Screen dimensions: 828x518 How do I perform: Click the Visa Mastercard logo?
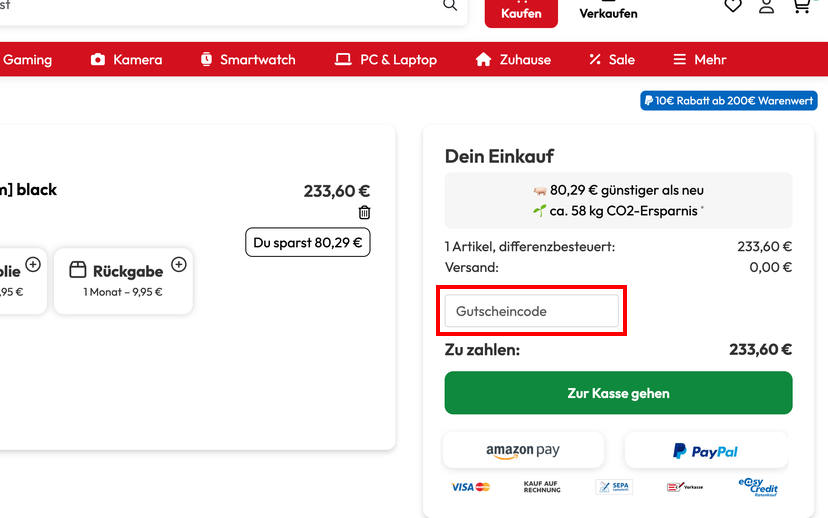(x=471, y=487)
